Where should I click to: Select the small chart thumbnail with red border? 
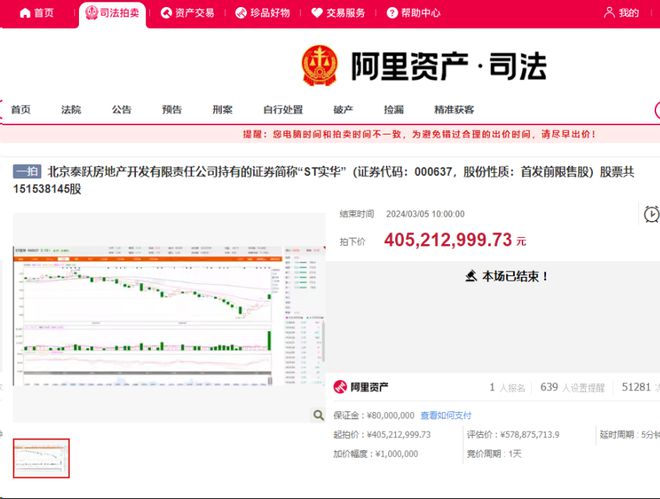41,458
